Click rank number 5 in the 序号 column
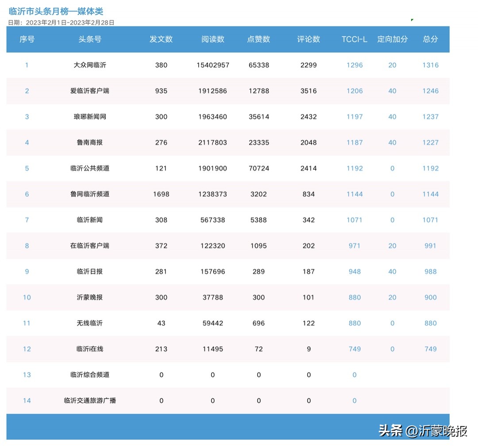Image resolution: width=478 pixels, height=448 pixels. 27,168
